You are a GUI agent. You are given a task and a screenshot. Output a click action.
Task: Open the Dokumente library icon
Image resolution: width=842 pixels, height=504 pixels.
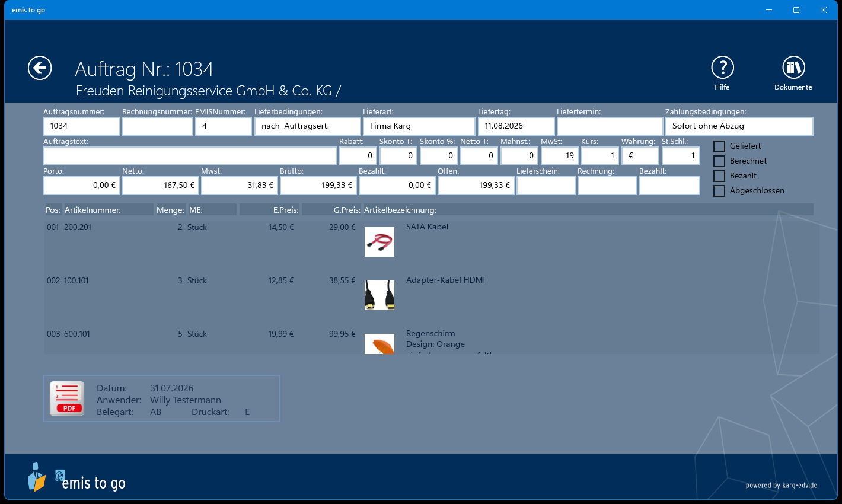click(x=793, y=68)
